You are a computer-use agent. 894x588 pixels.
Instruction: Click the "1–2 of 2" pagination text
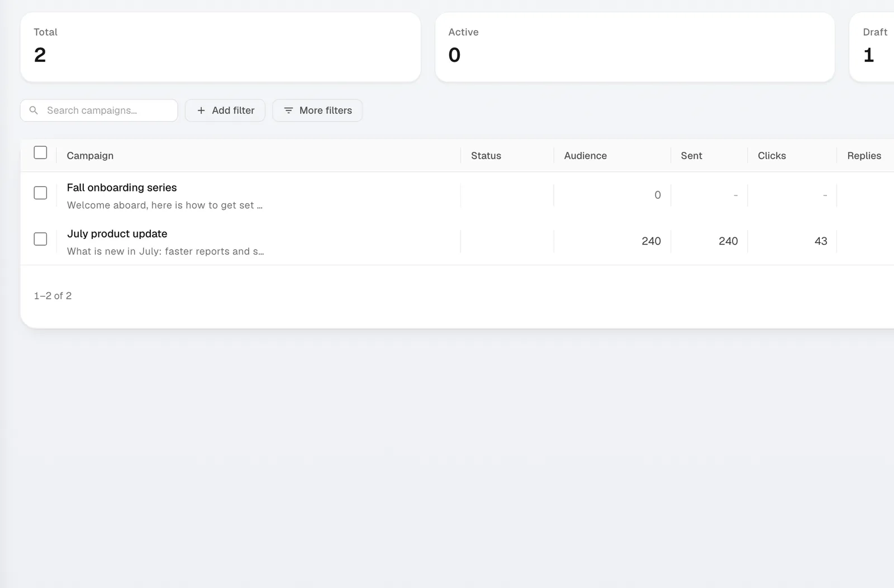click(53, 296)
